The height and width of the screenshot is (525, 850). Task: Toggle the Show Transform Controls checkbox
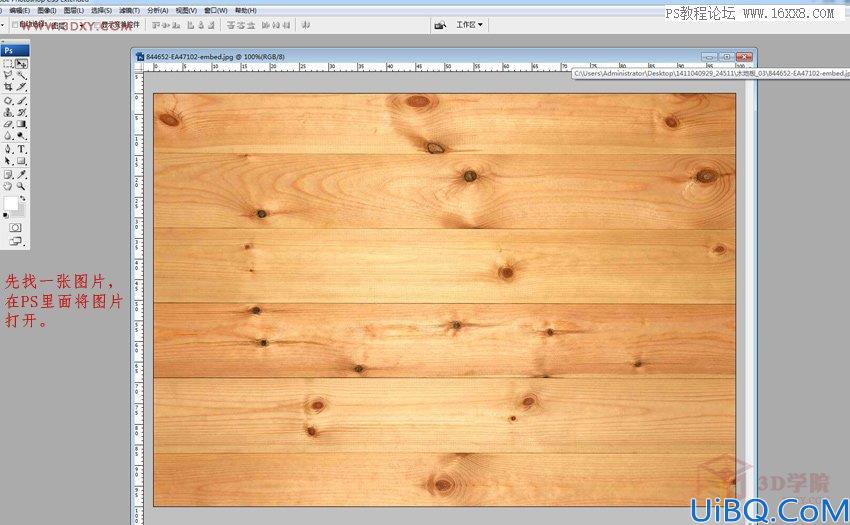point(96,25)
